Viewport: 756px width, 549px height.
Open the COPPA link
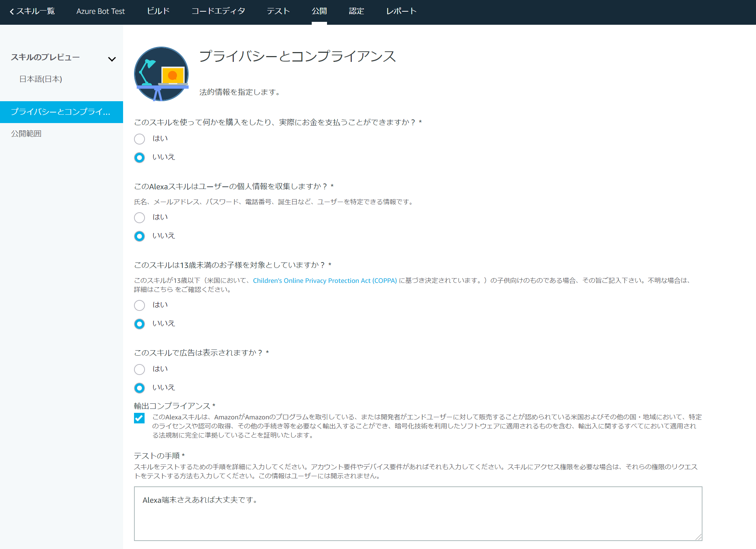click(x=325, y=281)
